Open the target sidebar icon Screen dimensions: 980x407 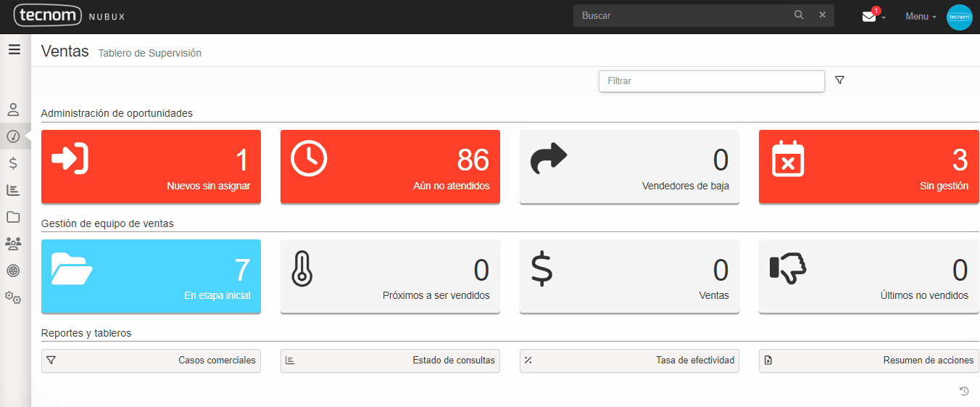[x=13, y=270]
